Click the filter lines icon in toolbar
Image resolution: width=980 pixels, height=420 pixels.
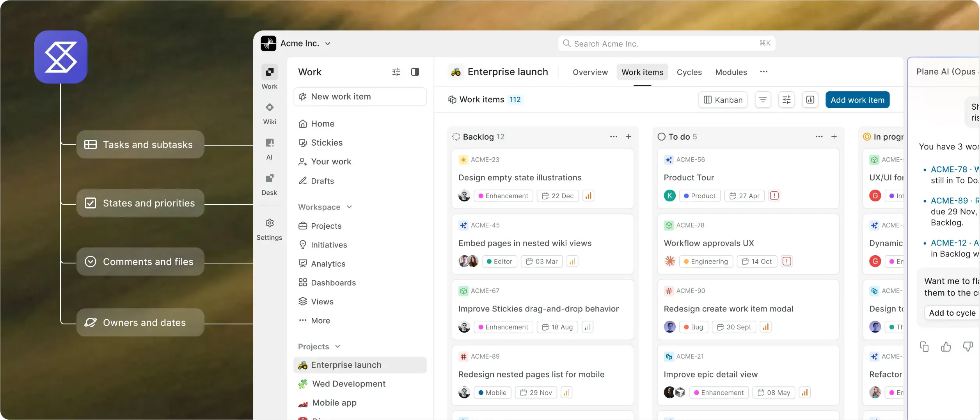(x=763, y=100)
